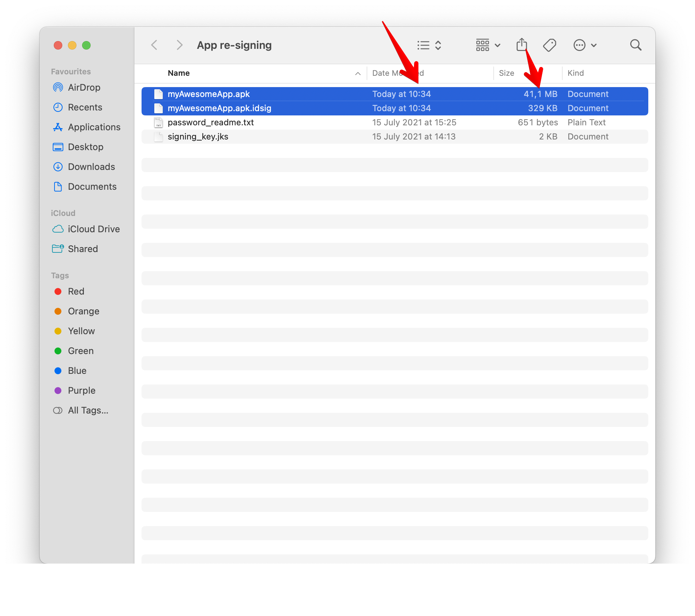Click the Recents clock icon
The width and height of the screenshot is (695, 616).
(58, 107)
